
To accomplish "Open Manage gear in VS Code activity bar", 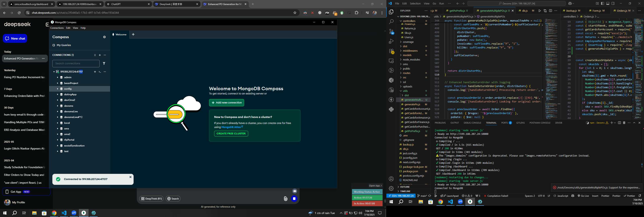I will point(391,188).
